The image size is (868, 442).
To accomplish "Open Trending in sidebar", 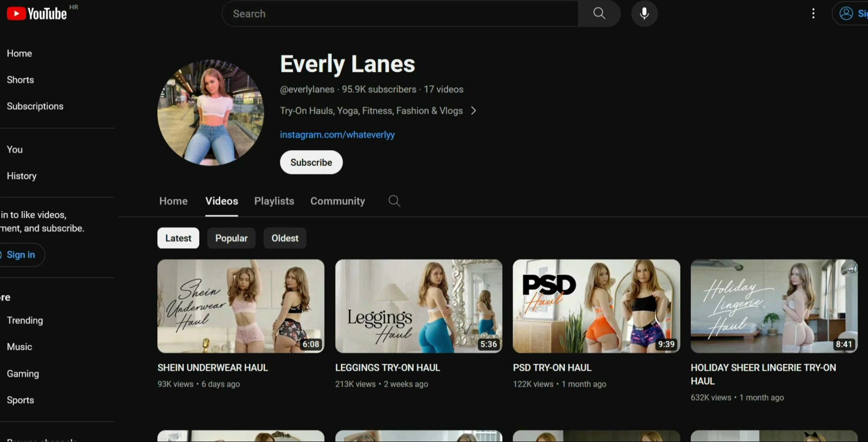I will 25,320.
